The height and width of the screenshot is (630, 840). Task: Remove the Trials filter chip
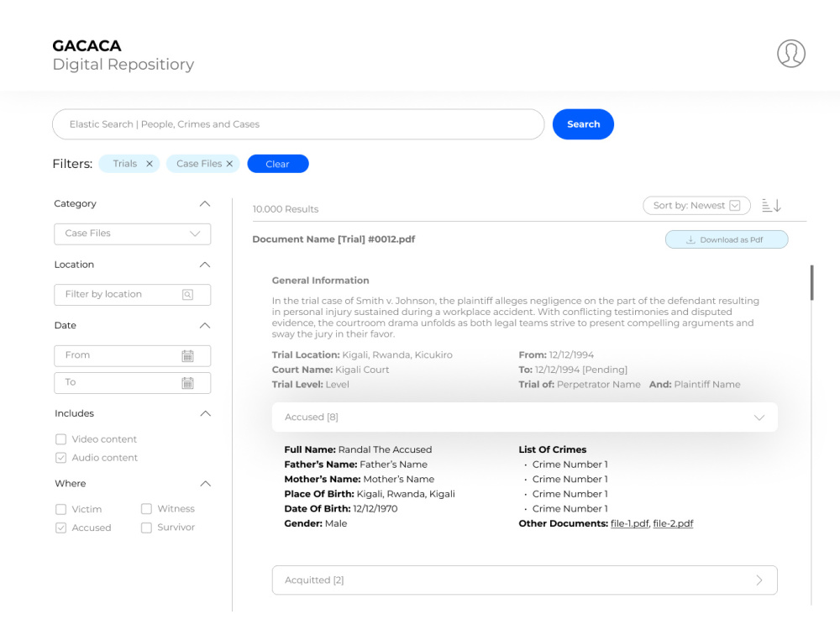point(150,164)
